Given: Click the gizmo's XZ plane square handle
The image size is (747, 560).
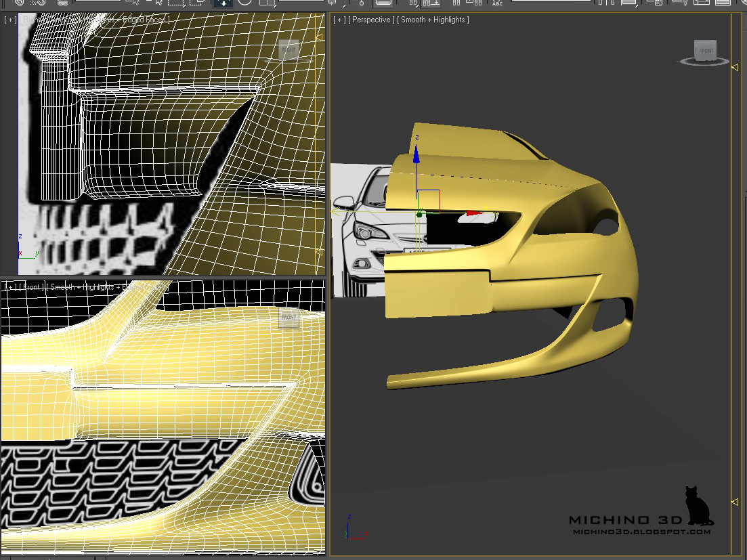Looking at the screenshot, I should (428, 200).
